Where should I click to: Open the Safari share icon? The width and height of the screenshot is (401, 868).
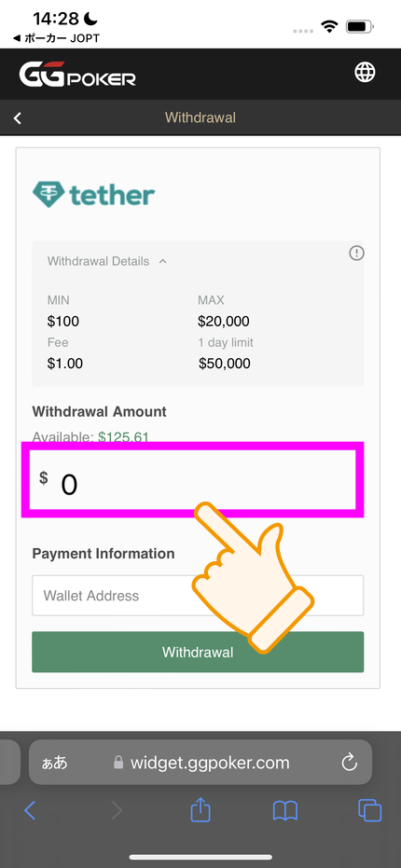(x=200, y=810)
